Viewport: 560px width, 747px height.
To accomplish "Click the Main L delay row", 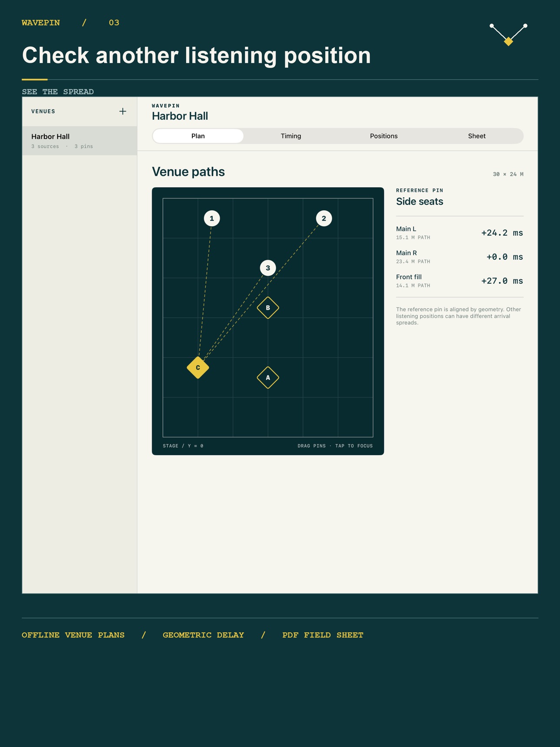I will 460,233.
